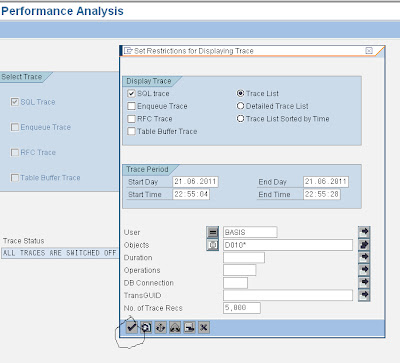400x363 pixels.
Task: Click the Duration input field
Action: click(x=244, y=258)
